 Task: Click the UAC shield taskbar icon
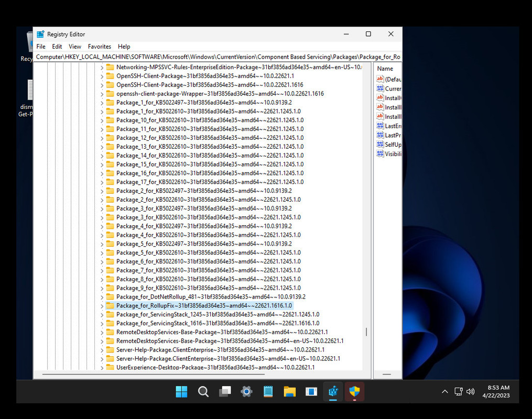tap(354, 392)
